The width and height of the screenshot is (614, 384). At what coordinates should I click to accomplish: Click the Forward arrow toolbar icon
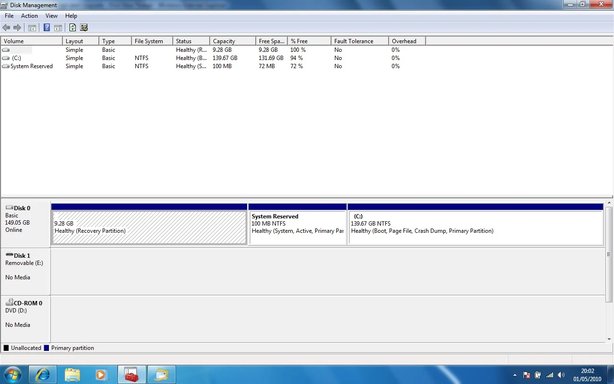tap(17, 27)
